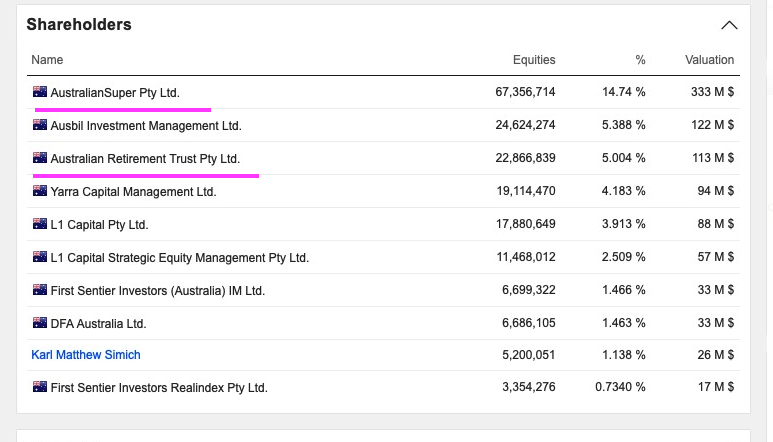Click the equities value 6,686,105

tap(528, 323)
